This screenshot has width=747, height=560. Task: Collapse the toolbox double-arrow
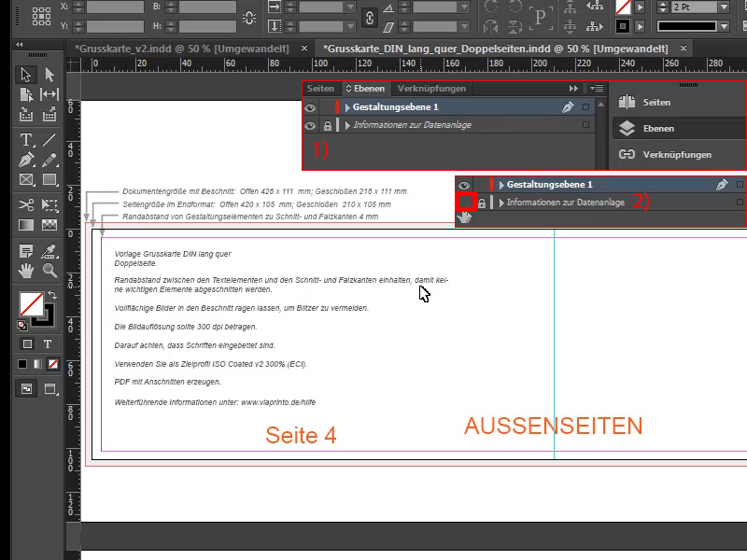pyautogui.click(x=19, y=44)
